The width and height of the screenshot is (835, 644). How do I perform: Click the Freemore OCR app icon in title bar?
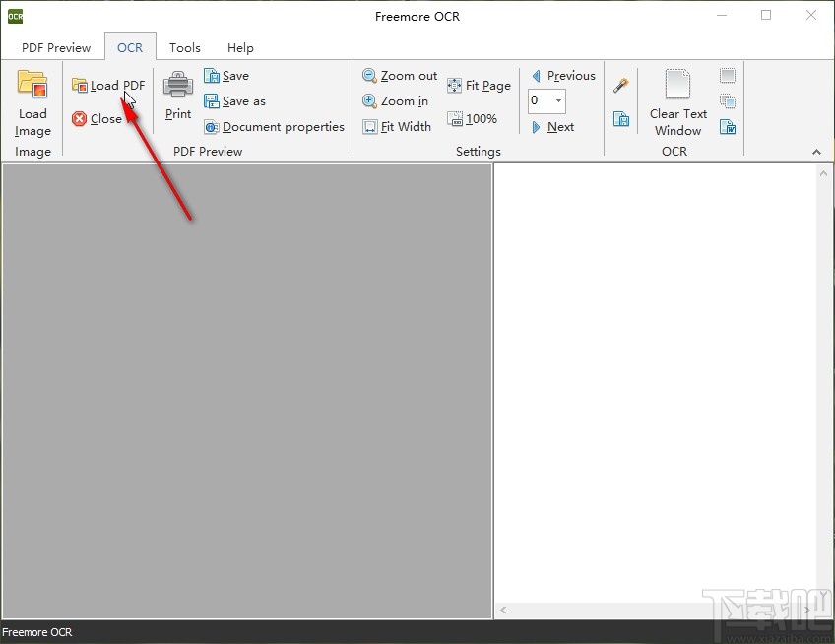click(15, 16)
